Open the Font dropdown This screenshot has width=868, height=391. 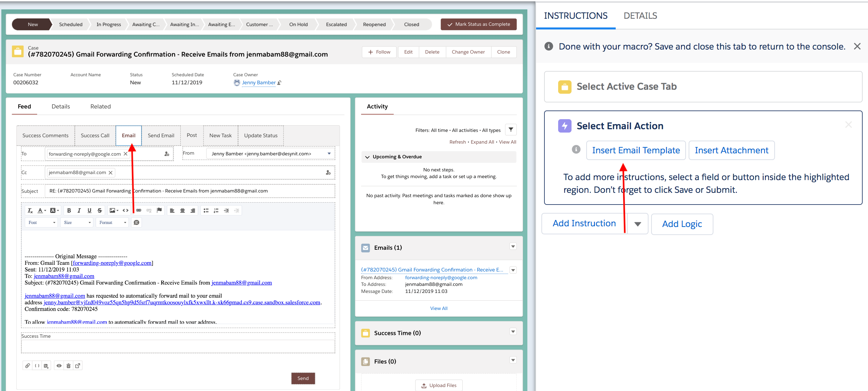pos(42,223)
